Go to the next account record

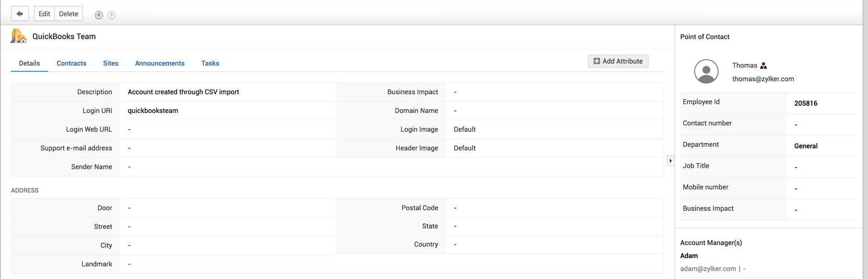112,15
